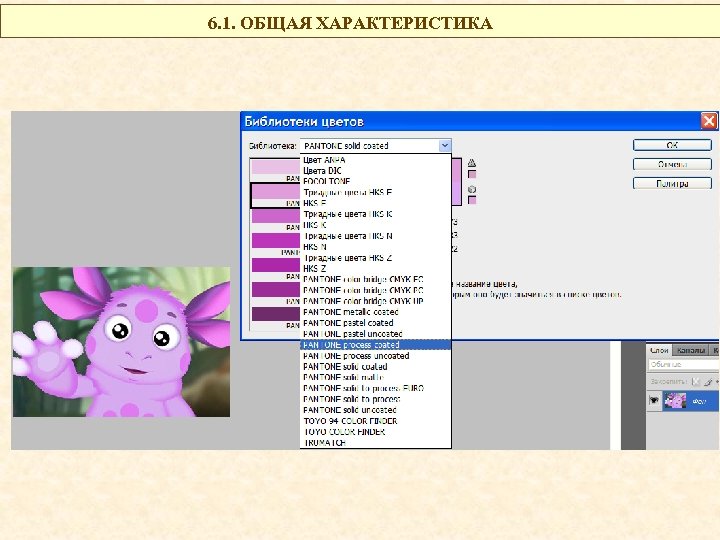The height and width of the screenshot is (540, 720).
Task: Select the Фон layer name
Action: [x=699, y=401]
